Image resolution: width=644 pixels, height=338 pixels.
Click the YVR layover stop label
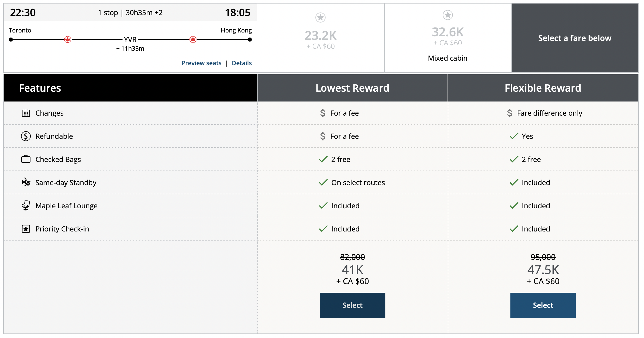[130, 40]
